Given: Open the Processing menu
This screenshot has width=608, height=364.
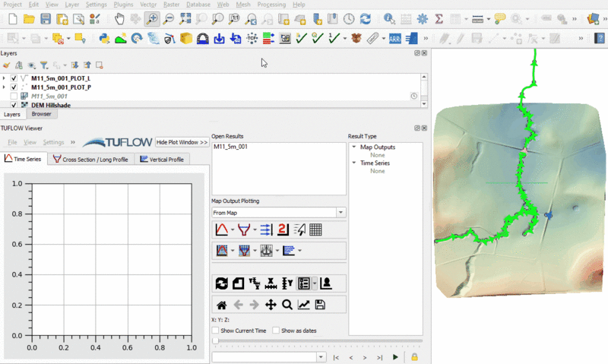Looking at the screenshot, I should pos(271,5).
